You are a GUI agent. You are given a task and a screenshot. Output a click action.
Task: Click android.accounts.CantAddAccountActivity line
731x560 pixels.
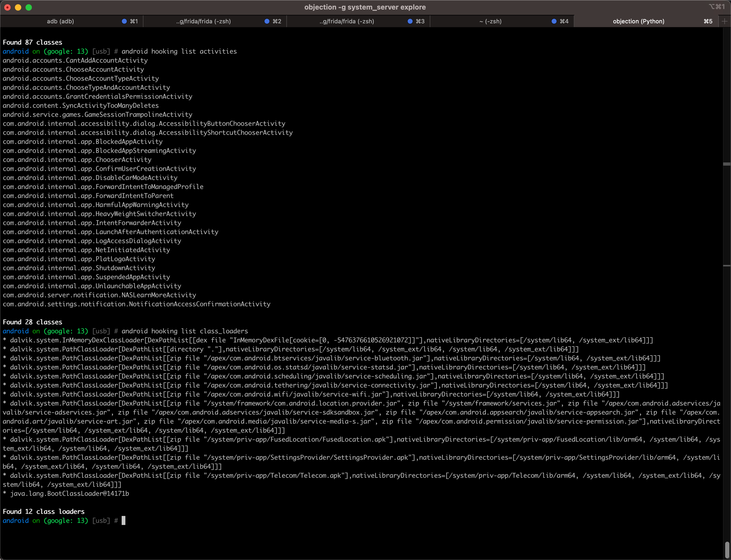pos(75,60)
